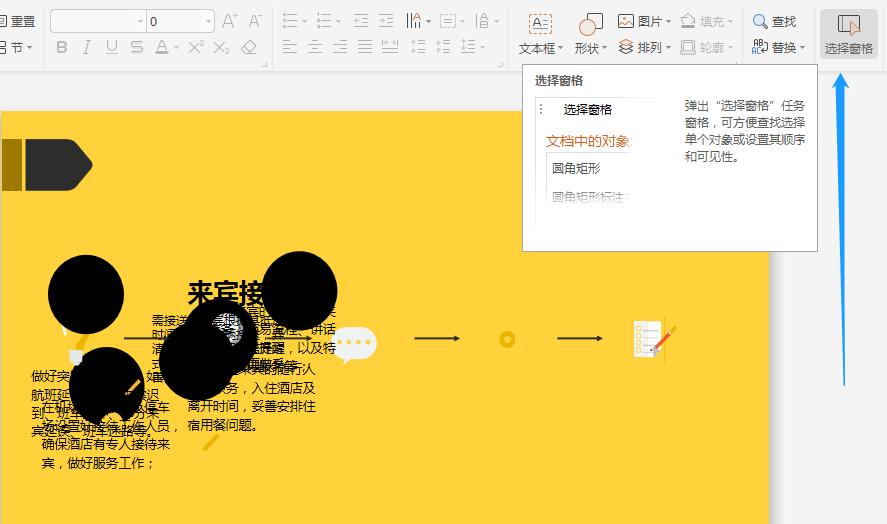Click inside the font size field
The height and width of the screenshot is (524, 887).
[x=175, y=22]
